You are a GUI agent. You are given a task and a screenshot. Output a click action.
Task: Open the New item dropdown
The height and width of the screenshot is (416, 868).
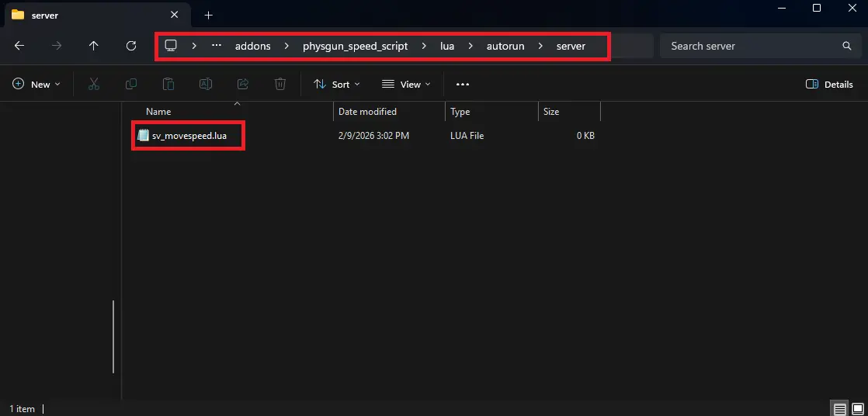pyautogui.click(x=36, y=84)
